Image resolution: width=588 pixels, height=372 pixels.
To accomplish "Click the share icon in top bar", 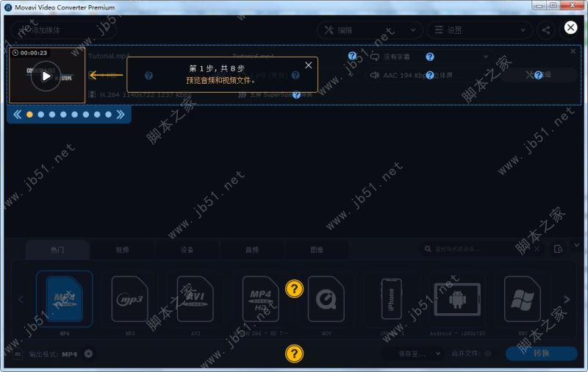I will click(x=546, y=30).
